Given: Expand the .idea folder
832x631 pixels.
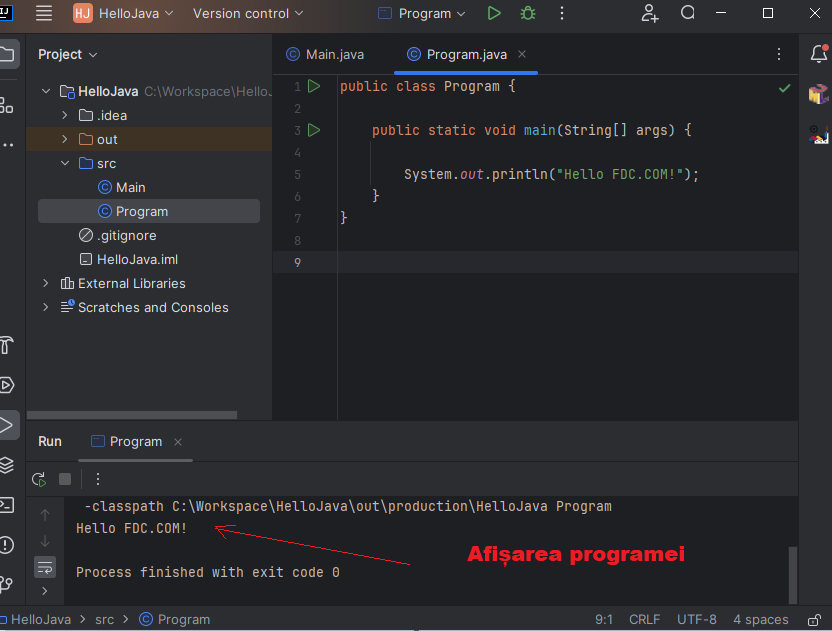Looking at the screenshot, I should (65, 115).
